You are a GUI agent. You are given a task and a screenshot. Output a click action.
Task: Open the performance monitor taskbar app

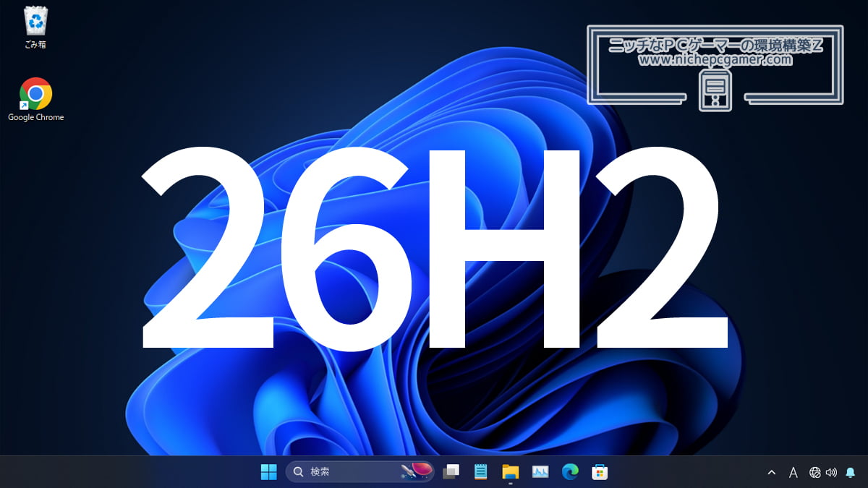tap(540, 472)
